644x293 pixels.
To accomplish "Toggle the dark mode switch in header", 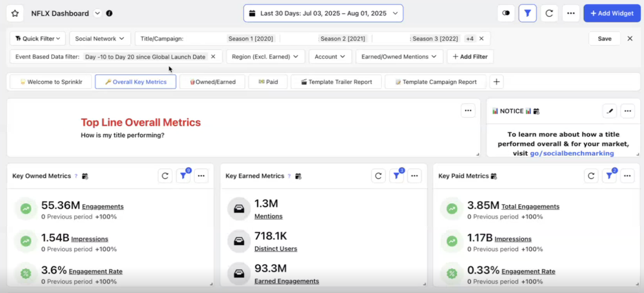I will click(x=506, y=13).
